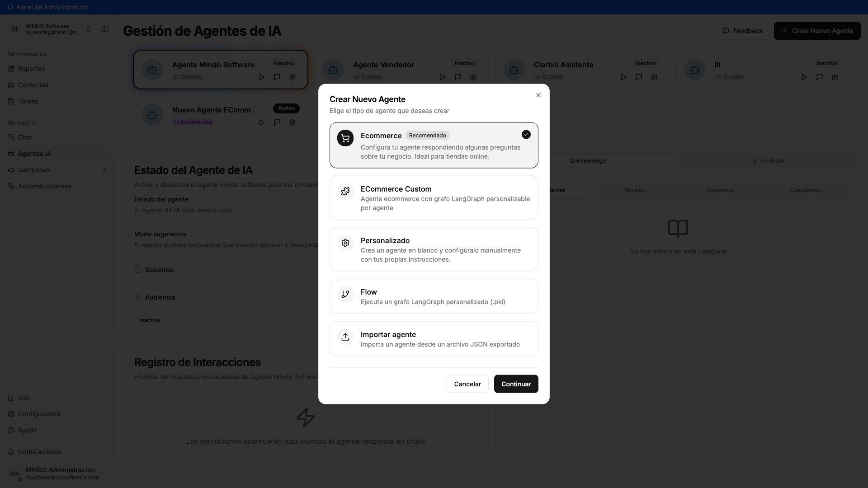The width and height of the screenshot is (868, 488).
Task: Switch to the Knowledge tab
Action: tap(588, 161)
